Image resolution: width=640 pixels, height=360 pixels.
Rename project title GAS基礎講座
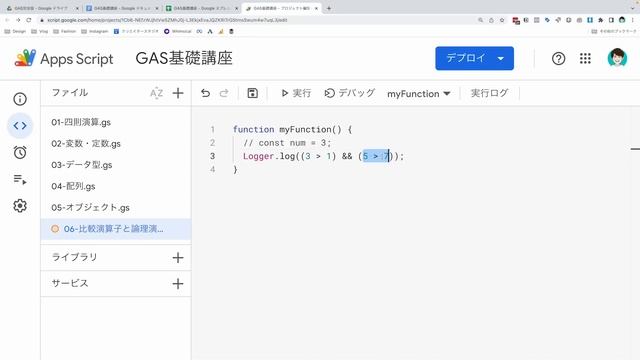pyautogui.click(x=184, y=58)
